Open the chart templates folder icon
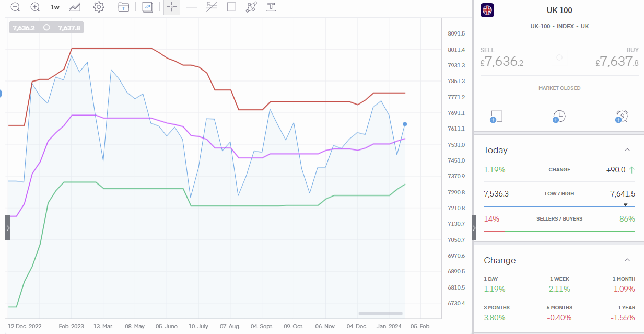Viewport: 644px width, 334px height. pos(123,7)
